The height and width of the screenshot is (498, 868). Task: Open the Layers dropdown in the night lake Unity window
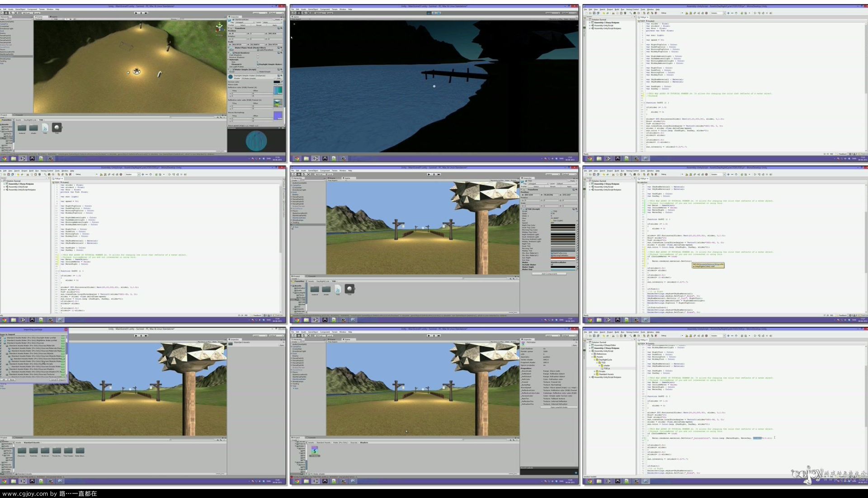coord(553,13)
